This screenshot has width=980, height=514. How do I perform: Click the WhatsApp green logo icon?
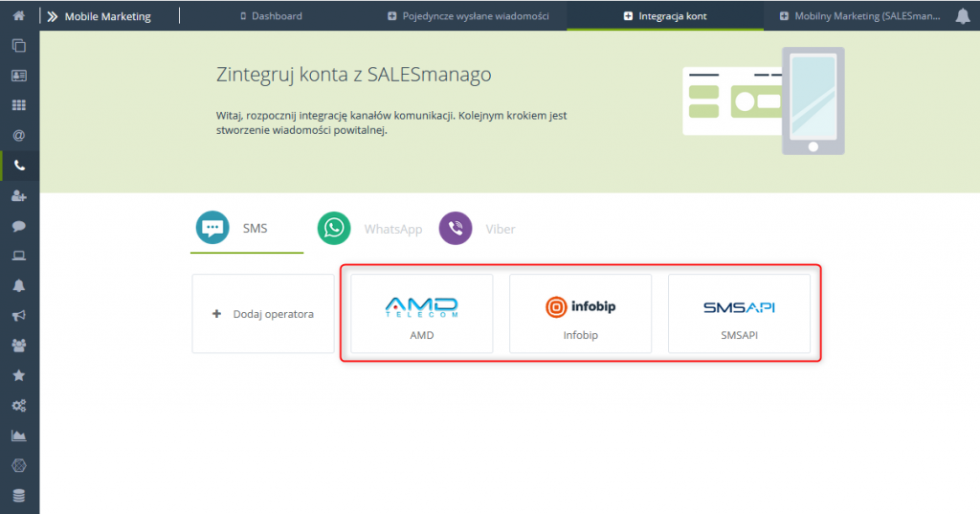[334, 228]
